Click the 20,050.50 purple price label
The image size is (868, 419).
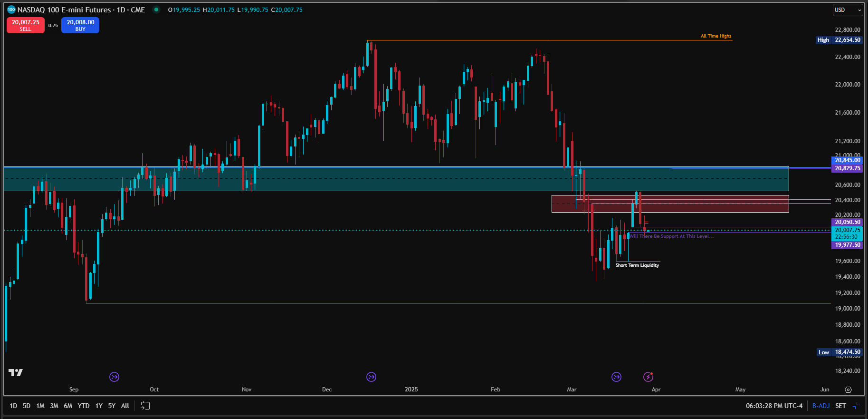pos(847,222)
